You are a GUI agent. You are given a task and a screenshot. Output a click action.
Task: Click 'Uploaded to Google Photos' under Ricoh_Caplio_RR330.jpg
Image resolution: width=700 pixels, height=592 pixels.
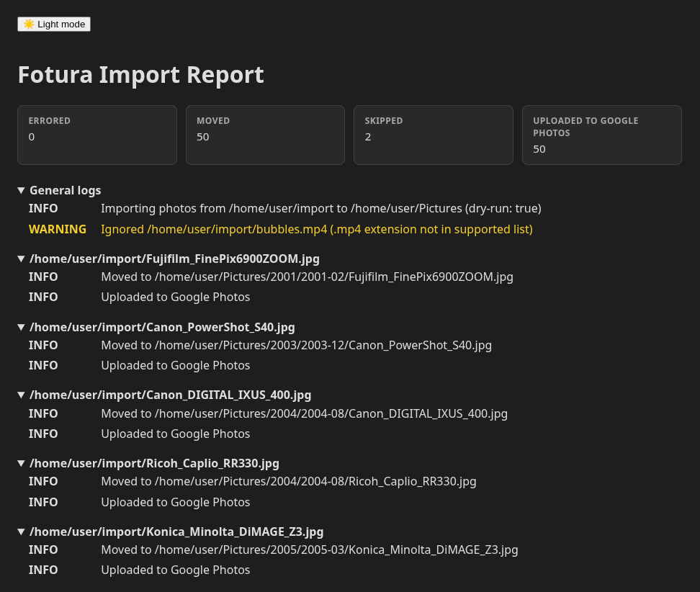tap(176, 502)
